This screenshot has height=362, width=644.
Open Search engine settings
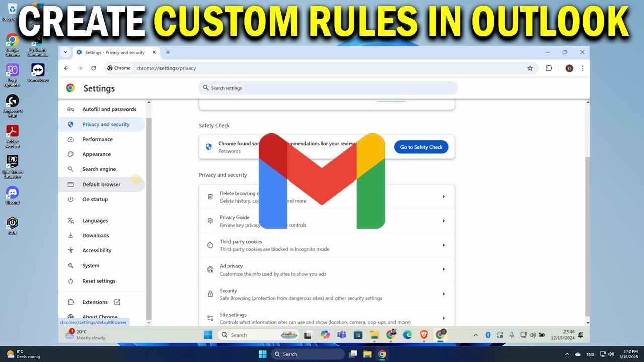click(x=102, y=169)
